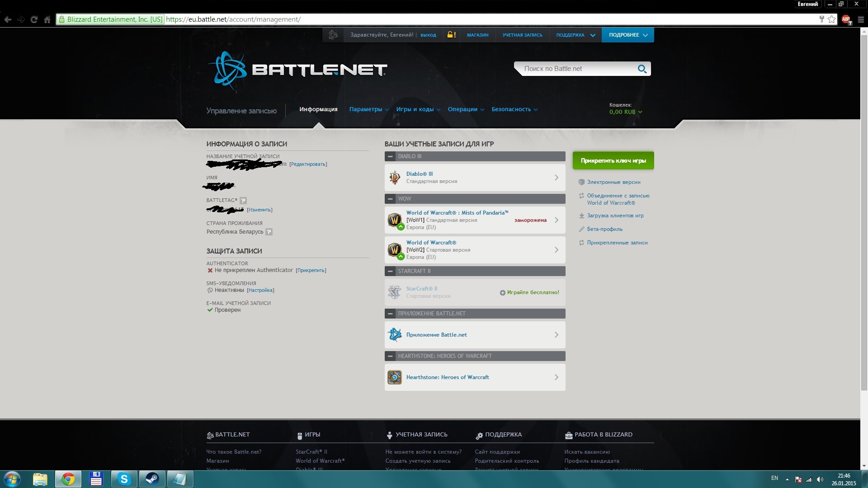868x488 pixels.
Task: Open the Загрузка клиентов игр link
Action: click(x=615, y=216)
